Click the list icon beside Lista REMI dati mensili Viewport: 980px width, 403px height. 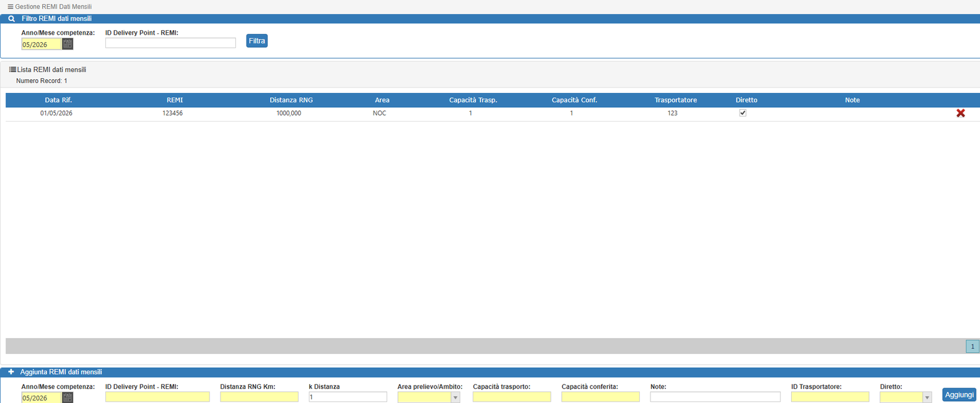pyautogui.click(x=12, y=69)
